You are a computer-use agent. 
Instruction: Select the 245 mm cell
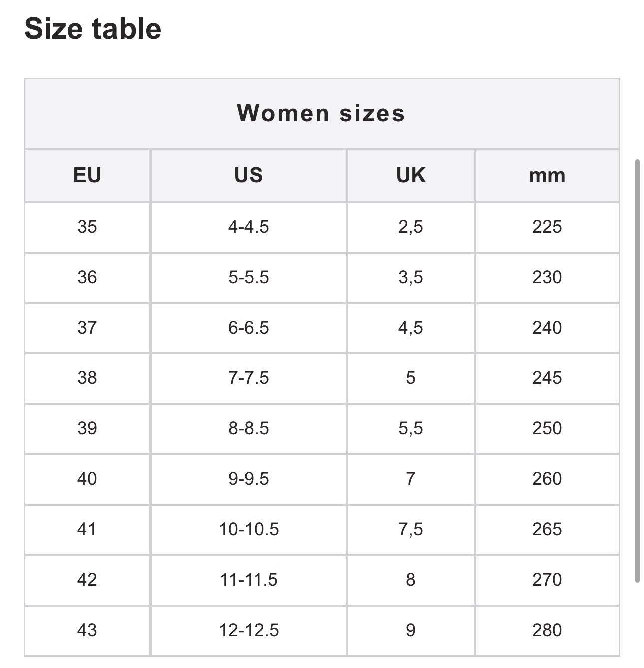click(x=547, y=378)
